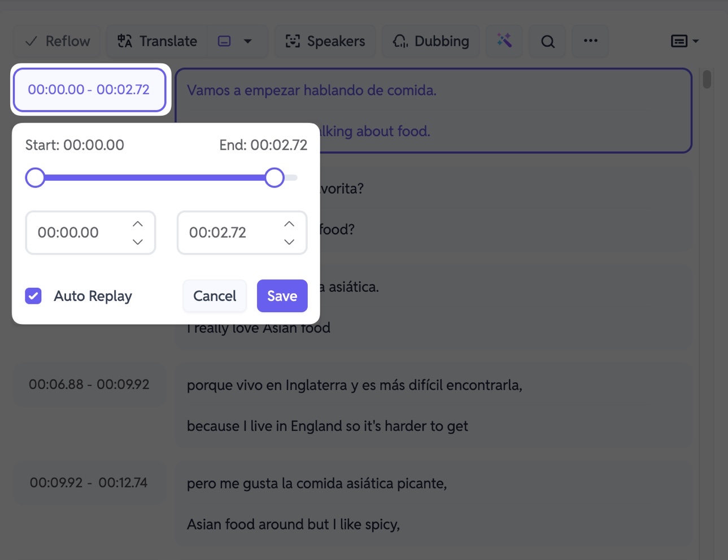The width and height of the screenshot is (728, 560).
Task: Click the magic wand AI icon
Action: tap(504, 41)
